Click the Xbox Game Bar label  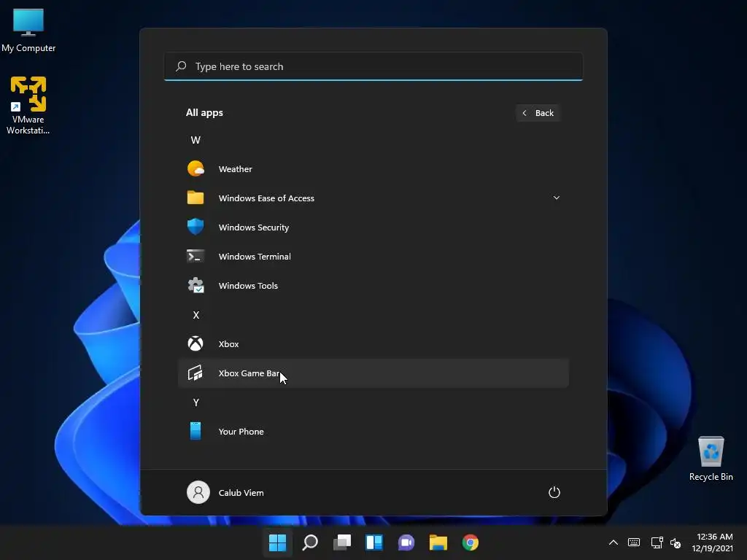coord(249,373)
